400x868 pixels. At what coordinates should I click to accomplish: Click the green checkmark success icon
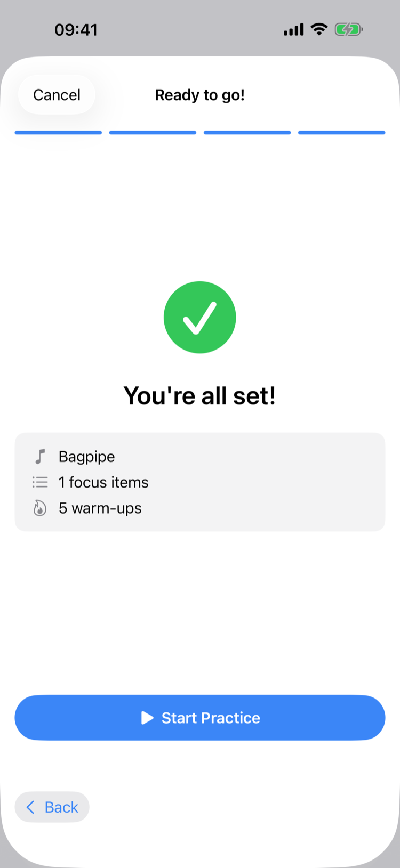199,318
